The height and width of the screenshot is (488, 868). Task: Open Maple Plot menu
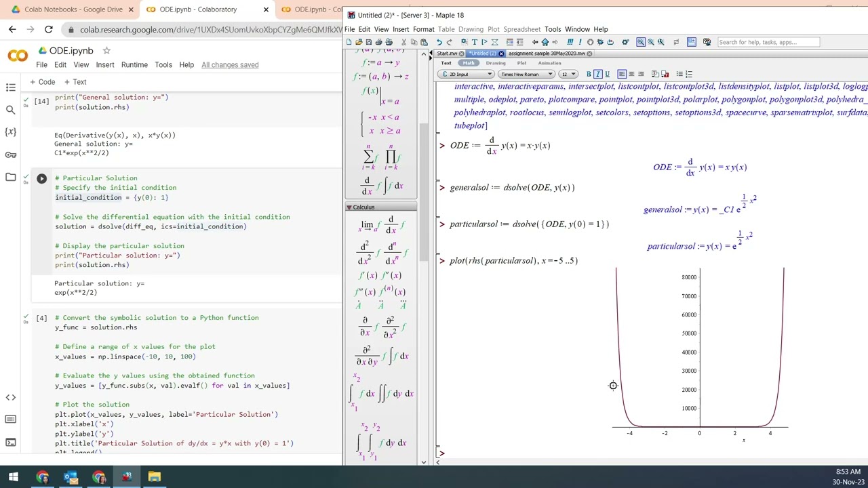(x=493, y=29)
